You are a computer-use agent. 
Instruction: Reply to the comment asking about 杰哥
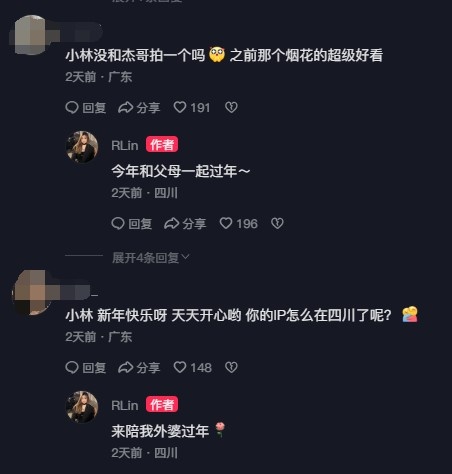[x=86, y=107]
